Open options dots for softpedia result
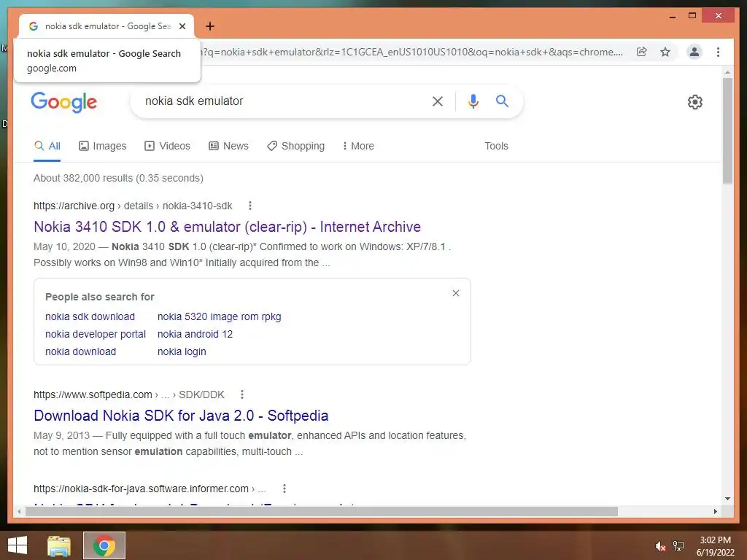 coord(242,394)
